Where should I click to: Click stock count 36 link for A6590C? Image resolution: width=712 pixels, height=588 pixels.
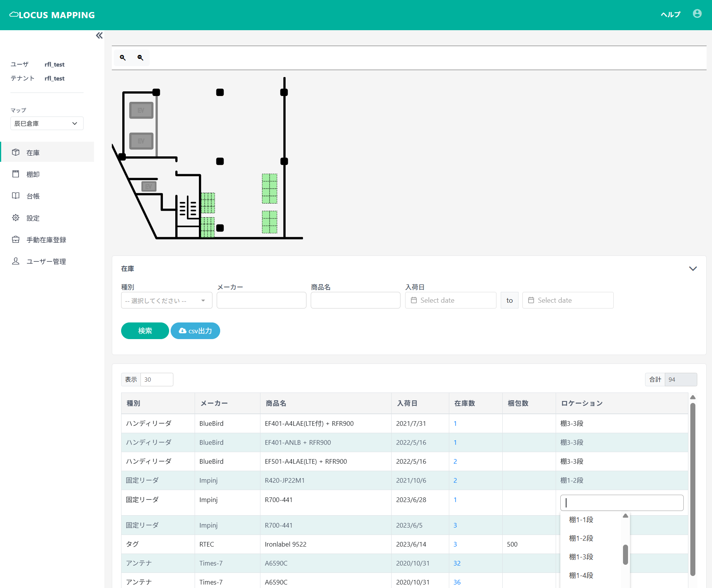click(457, 582)
